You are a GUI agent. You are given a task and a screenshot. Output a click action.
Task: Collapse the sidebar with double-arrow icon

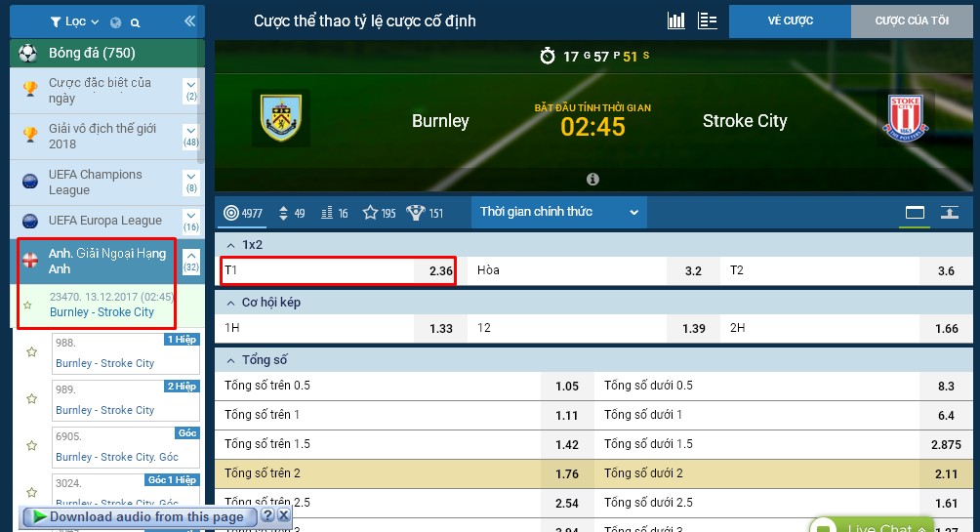tap(190, 21)
